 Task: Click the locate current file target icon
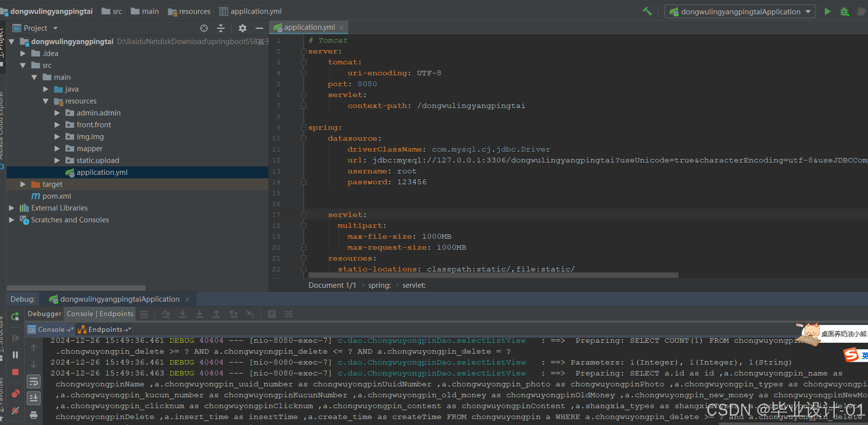tap(204, 28)
